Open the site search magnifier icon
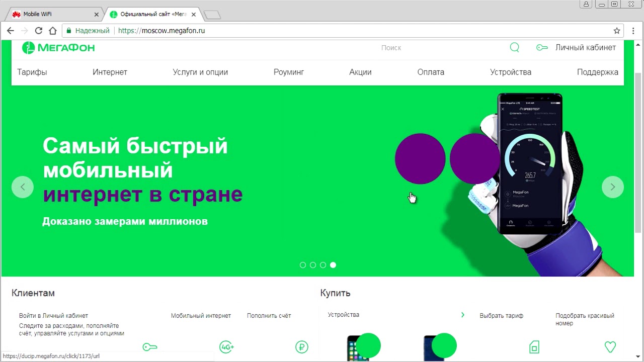 coord(514,47)
